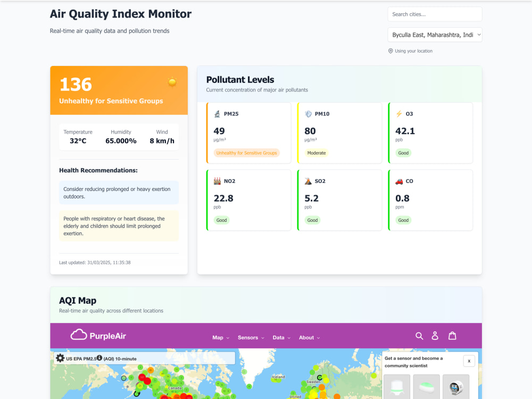Click the Last updated timestamp
The image size is (532, 399).
coord(95,263)
